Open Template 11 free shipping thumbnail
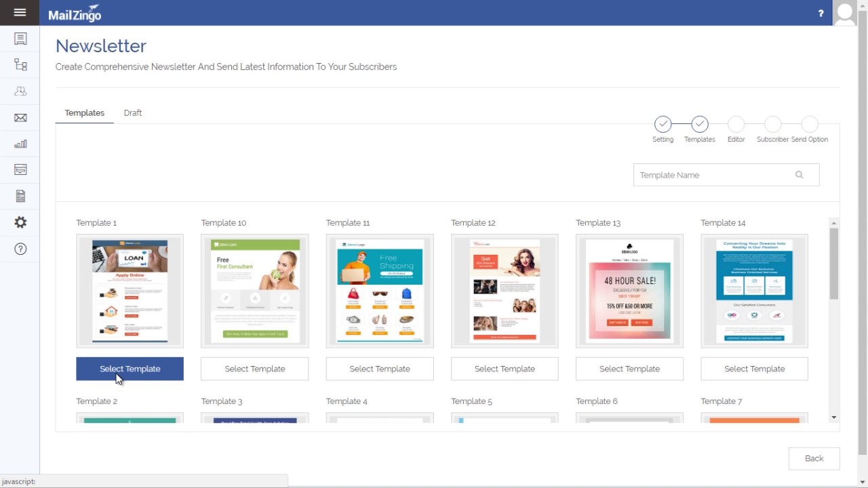The height and width of the screenshot is (488, 868). [x=380, y=291]
